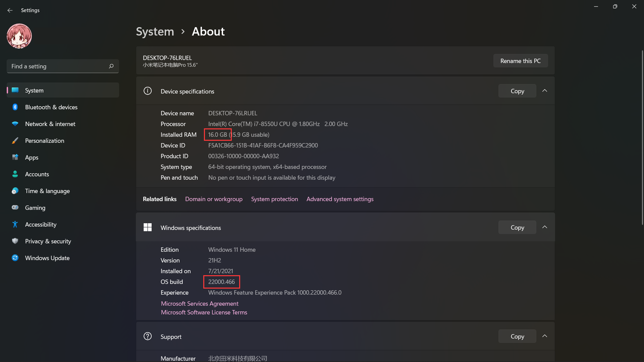Viewport: 644px width, 362px height.
Task: Click the Windows Feature Experience Pack text
Action: click(275, 293)
